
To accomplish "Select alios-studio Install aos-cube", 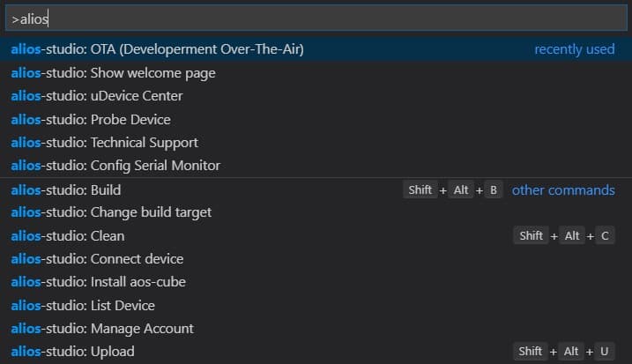I will pyautogui.click(x=98, y=282).
